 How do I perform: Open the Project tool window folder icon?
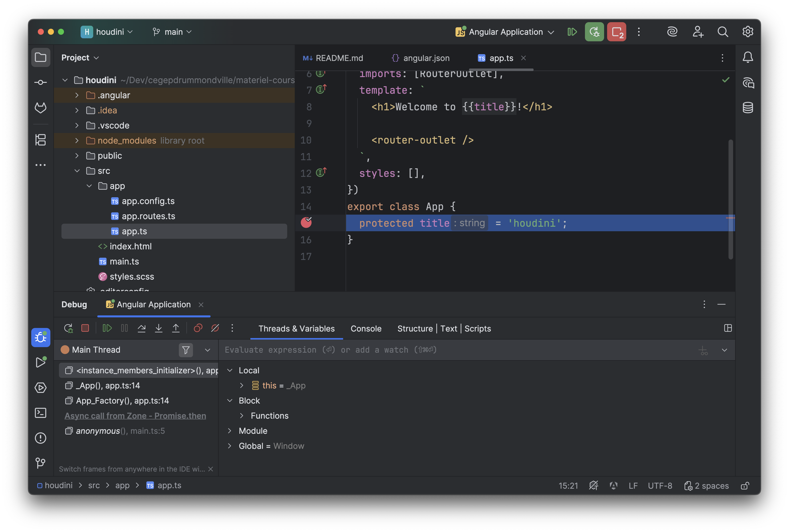40,57
